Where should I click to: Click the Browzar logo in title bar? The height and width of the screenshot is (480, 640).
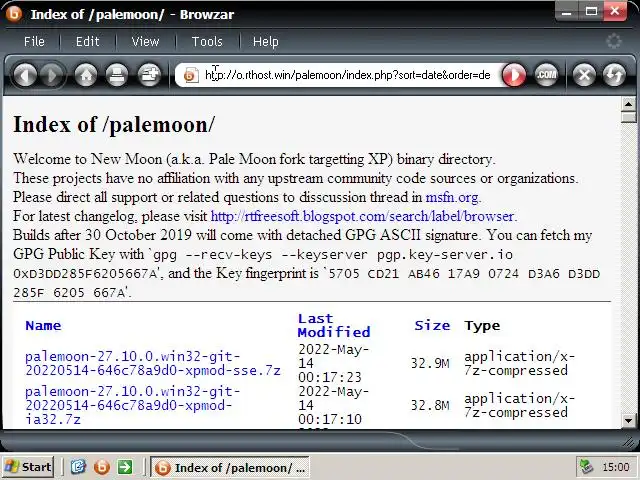[13, 14]
